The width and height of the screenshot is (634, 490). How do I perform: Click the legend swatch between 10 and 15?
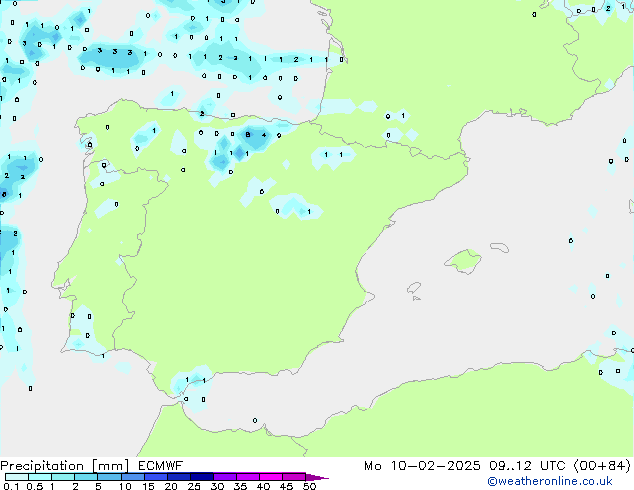point(133,477)
